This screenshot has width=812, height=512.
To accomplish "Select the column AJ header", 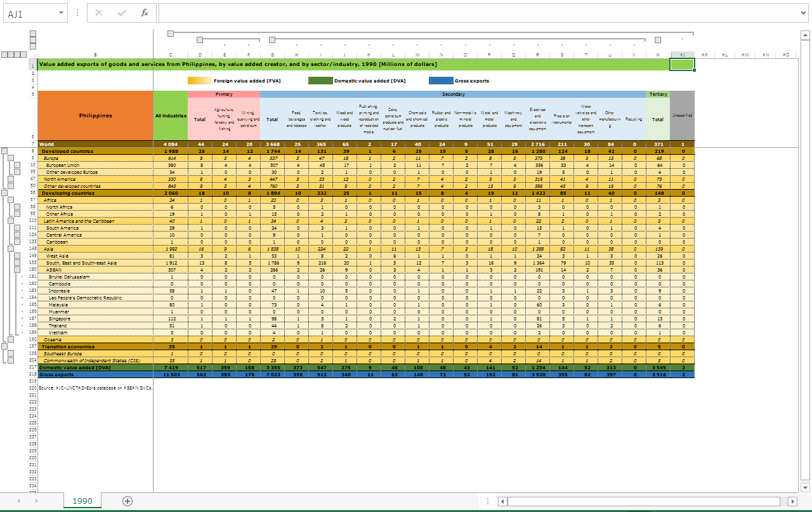I will (682, 55).
